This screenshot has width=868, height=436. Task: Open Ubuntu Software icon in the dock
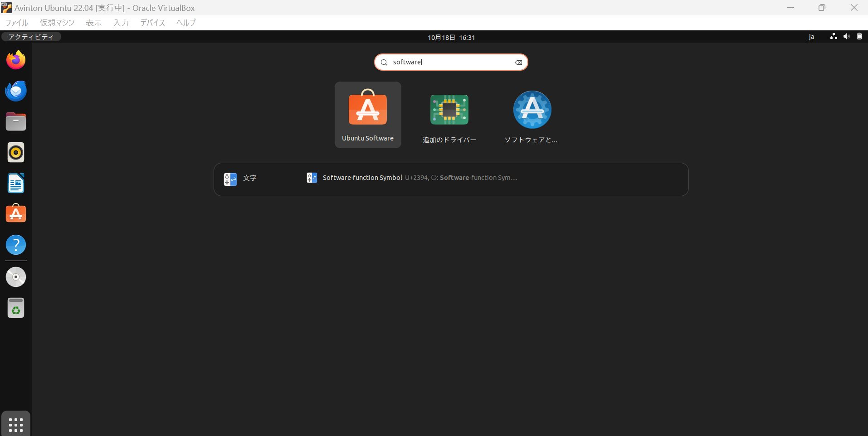[x=16, y=213]
